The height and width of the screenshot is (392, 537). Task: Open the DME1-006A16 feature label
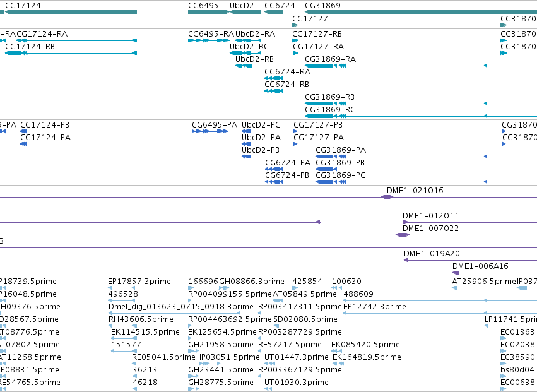[480, 266]
